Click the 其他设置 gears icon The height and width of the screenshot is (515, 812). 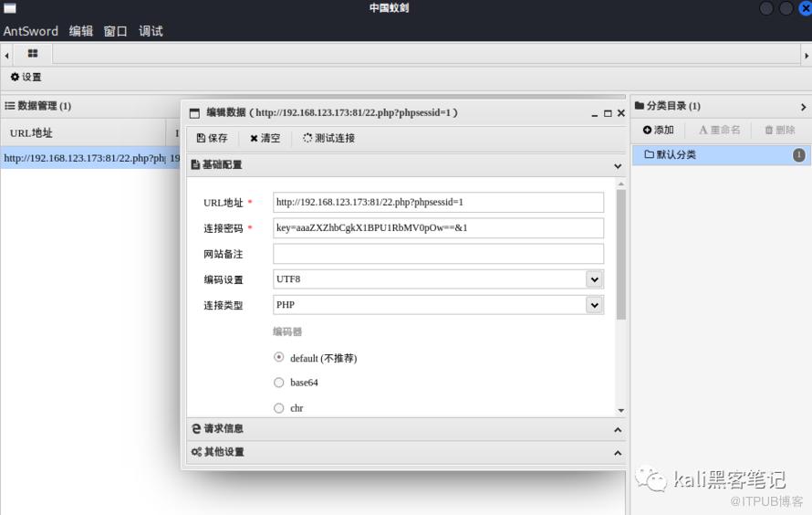197,452
